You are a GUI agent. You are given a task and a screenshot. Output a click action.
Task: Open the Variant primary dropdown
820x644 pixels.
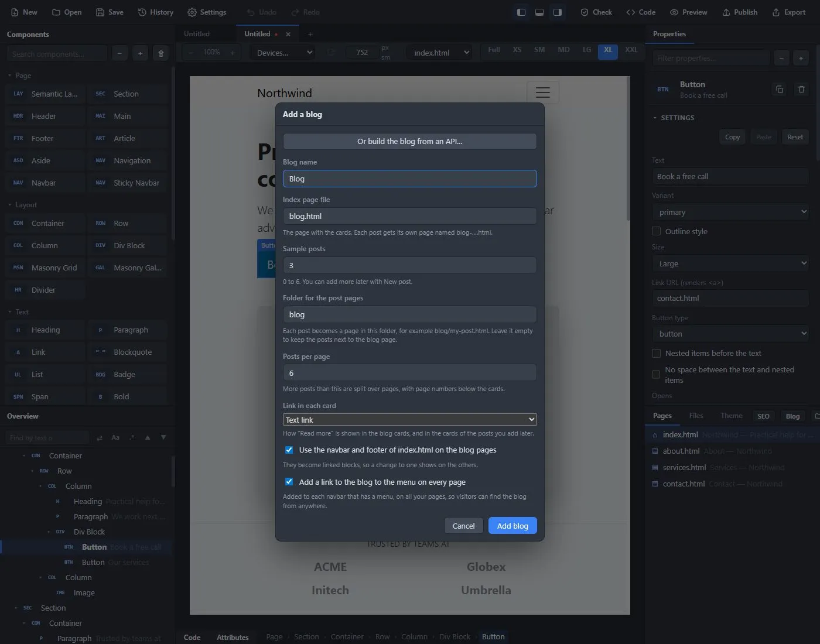[730, 212]
